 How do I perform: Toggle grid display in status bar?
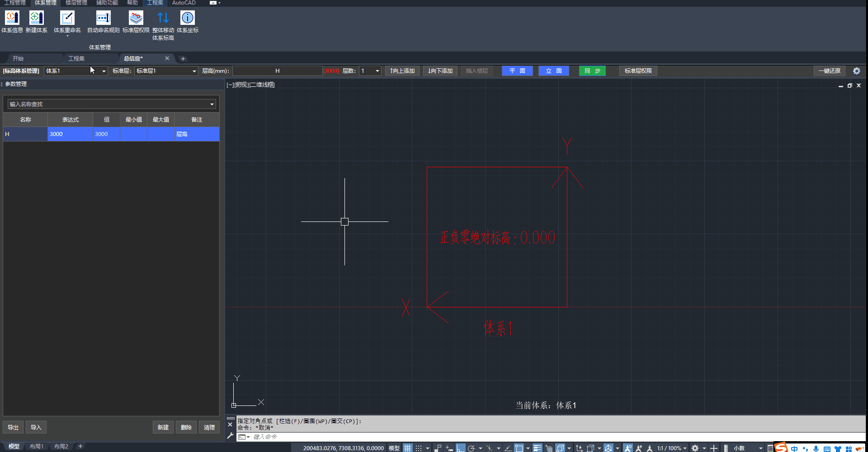(408, 448)
